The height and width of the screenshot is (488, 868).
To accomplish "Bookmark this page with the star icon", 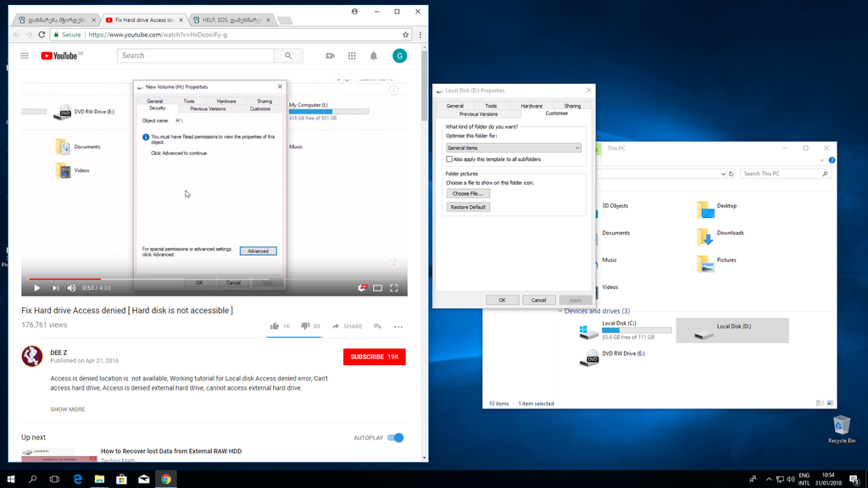I will (406, 34).
